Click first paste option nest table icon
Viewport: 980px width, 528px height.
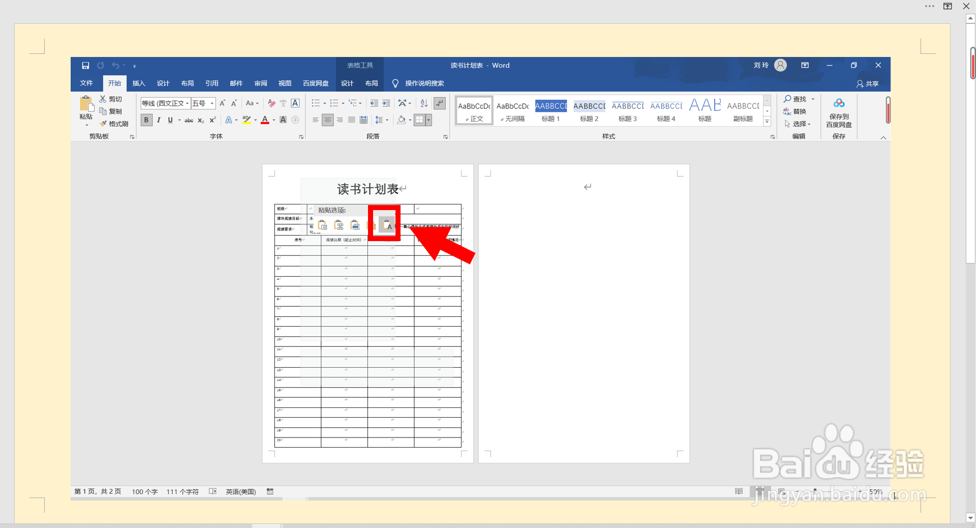click(322, 225)
